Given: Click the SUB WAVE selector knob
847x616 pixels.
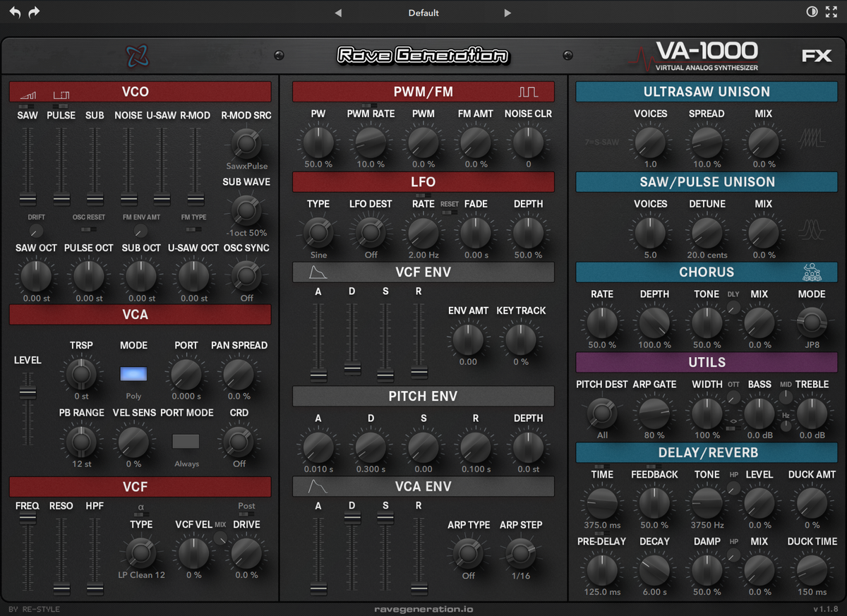Looking at the screenshot, I should click(245, 210).
